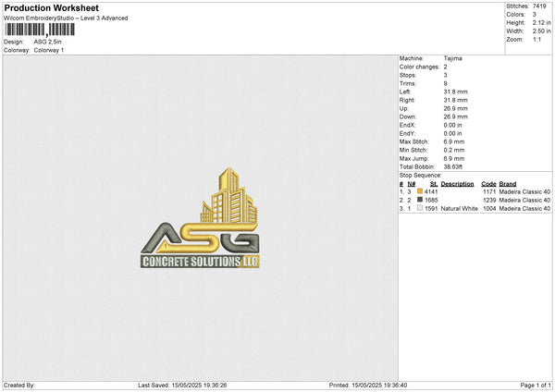This screenshot has height=392, width=555.
Task: Click the Left value 31.8 mm
Action: tap(455, 92)
